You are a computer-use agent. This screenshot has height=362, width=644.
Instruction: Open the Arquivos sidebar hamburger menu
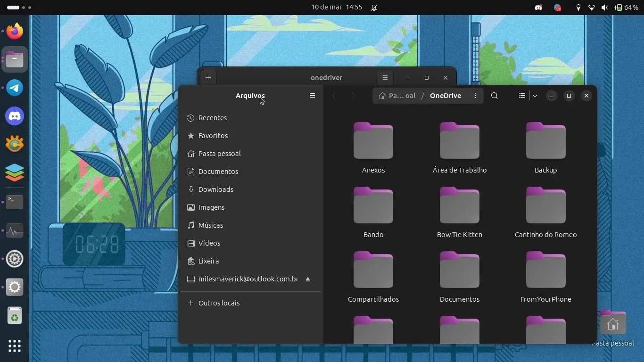(x=312, y=96)
